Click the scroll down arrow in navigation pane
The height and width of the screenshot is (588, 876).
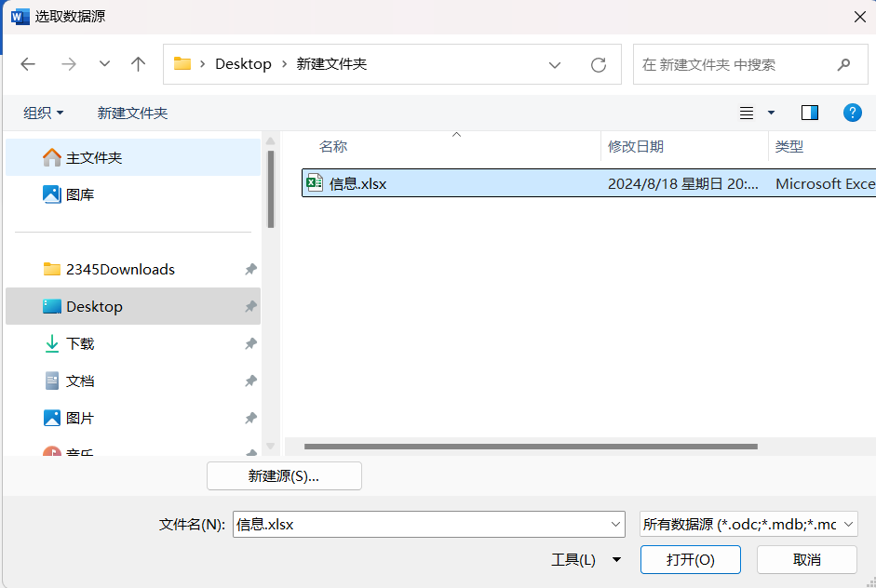point(270,447)
